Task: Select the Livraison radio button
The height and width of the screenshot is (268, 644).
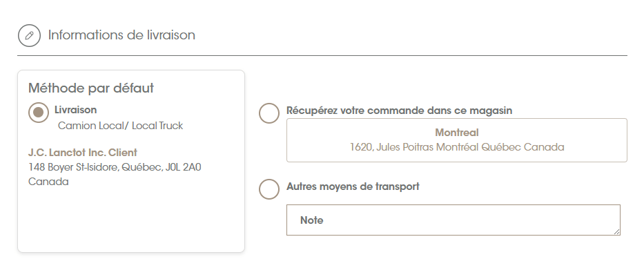Action: click(39, 112)
